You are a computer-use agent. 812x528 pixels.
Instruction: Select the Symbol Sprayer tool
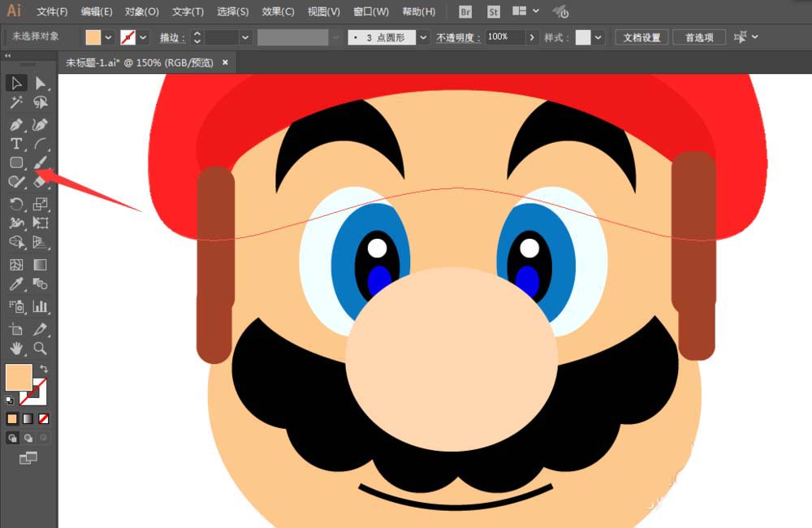coord(16,306)
